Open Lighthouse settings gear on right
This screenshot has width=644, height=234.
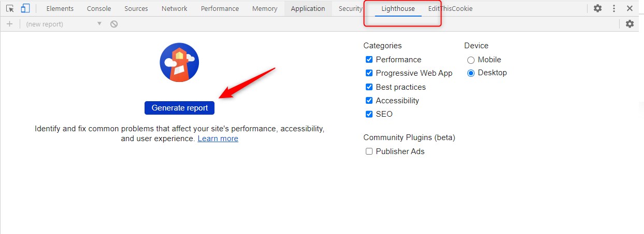point(629,24)
